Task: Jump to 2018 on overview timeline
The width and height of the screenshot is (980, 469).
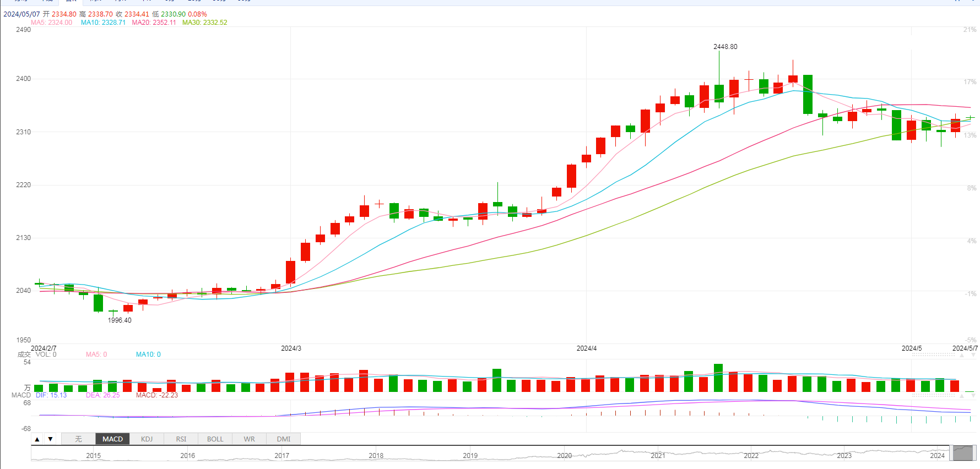Action: pyautogui.click(x=376, y=456)
